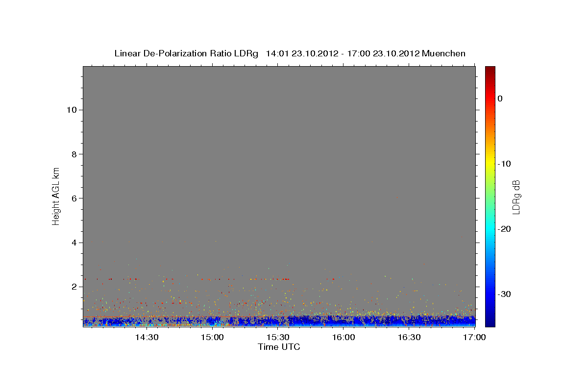Click the blue low-level signal layer near 16:00

click(343, 321)
